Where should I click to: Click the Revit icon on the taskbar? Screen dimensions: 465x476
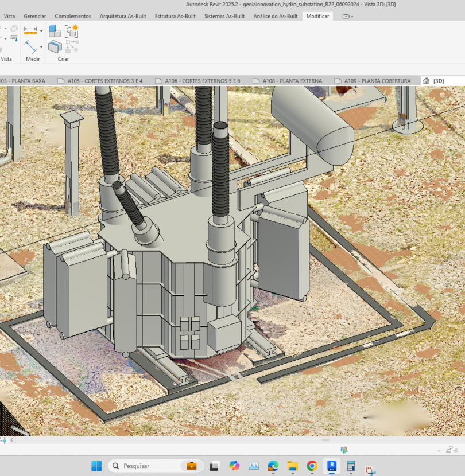pos(332,466)
